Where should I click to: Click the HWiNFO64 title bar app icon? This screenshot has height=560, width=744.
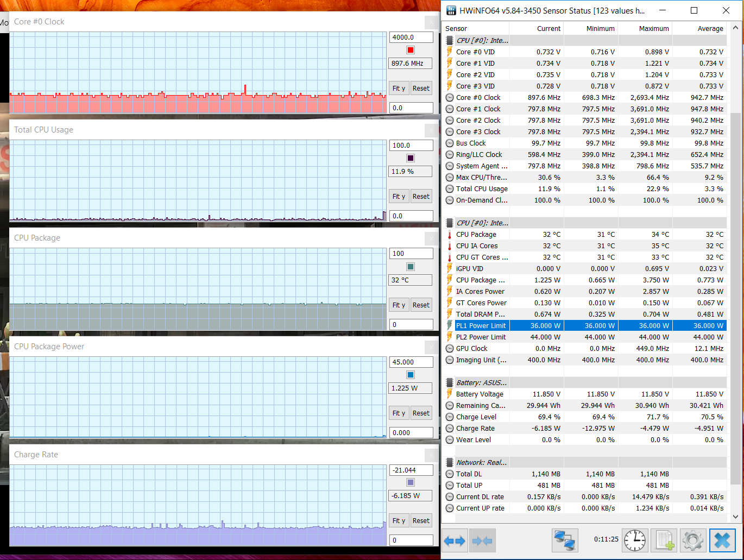click(451, 10)
